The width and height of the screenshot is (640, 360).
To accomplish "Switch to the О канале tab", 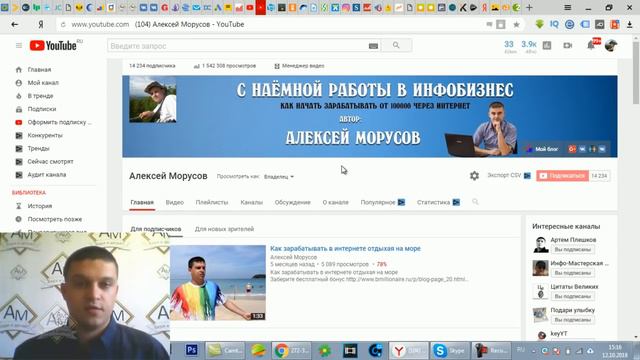I will point(336,202).
